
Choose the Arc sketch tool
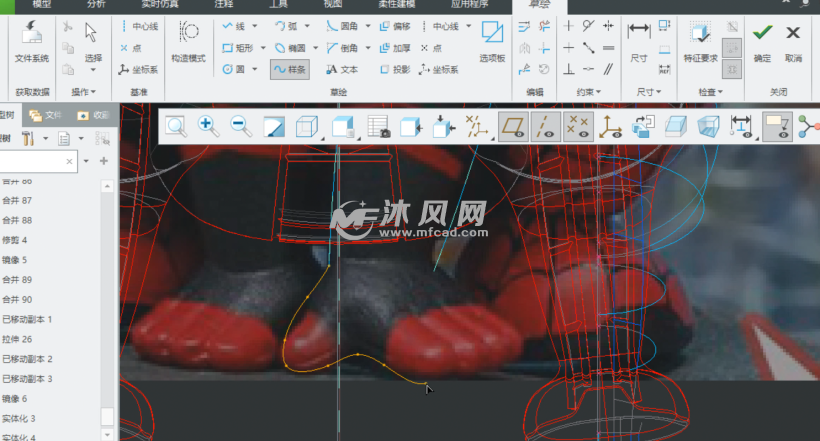pos(286,26)
